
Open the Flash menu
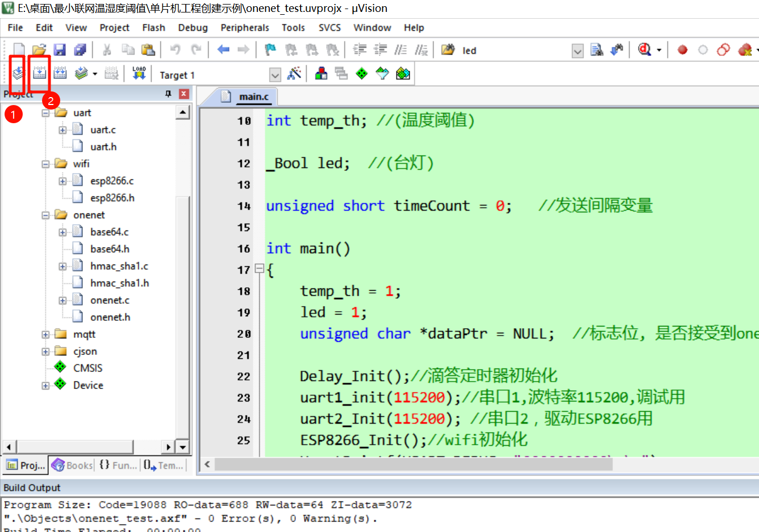(153, 27)
